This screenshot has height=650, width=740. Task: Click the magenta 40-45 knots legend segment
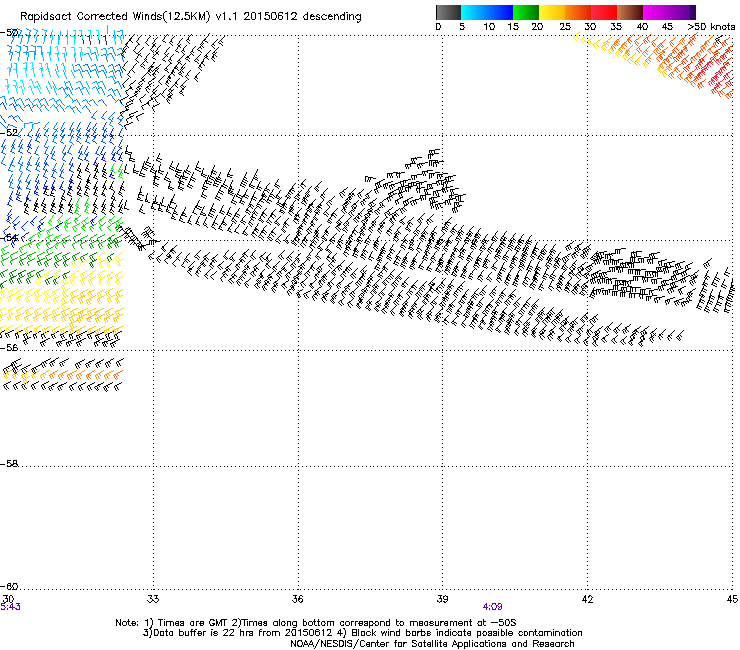[x=656, y=12]
